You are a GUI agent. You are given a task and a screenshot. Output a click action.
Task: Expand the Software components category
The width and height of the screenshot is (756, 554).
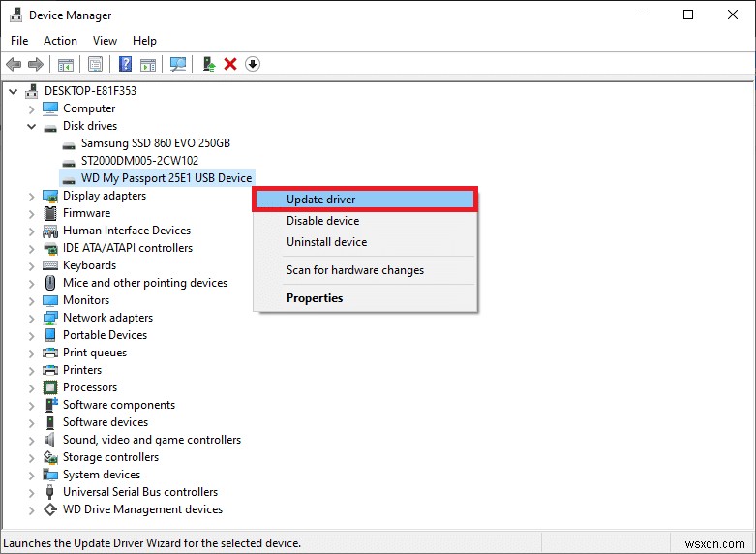[x=31, y=406]
